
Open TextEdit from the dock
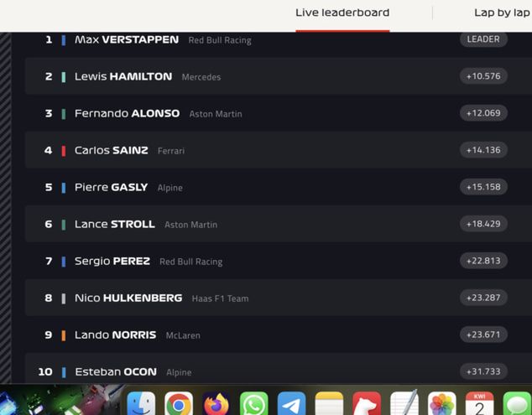point(404,402)
